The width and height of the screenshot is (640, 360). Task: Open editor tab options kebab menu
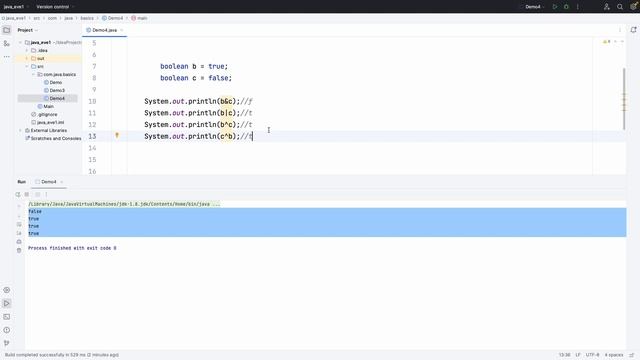[620, 30]
